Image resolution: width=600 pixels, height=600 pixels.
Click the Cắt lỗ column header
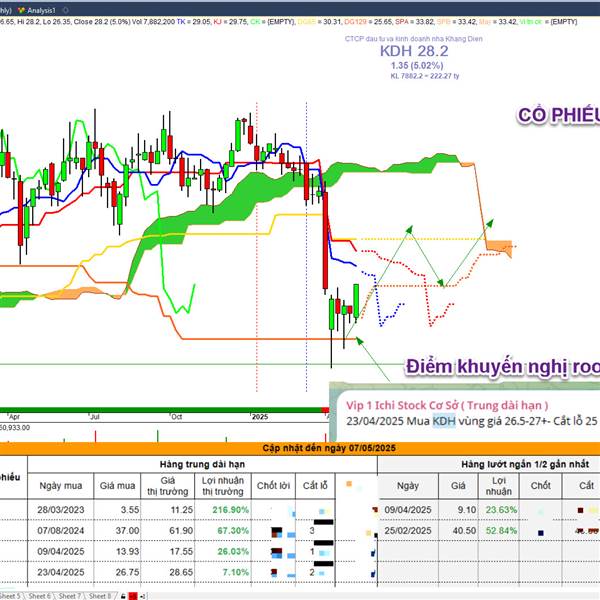tap(315, 486)
